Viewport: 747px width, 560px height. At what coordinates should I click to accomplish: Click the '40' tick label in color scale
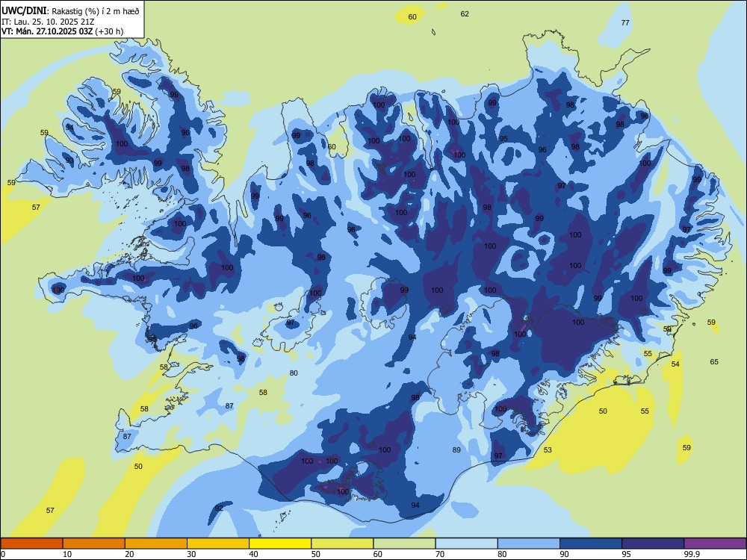[253, 554]
